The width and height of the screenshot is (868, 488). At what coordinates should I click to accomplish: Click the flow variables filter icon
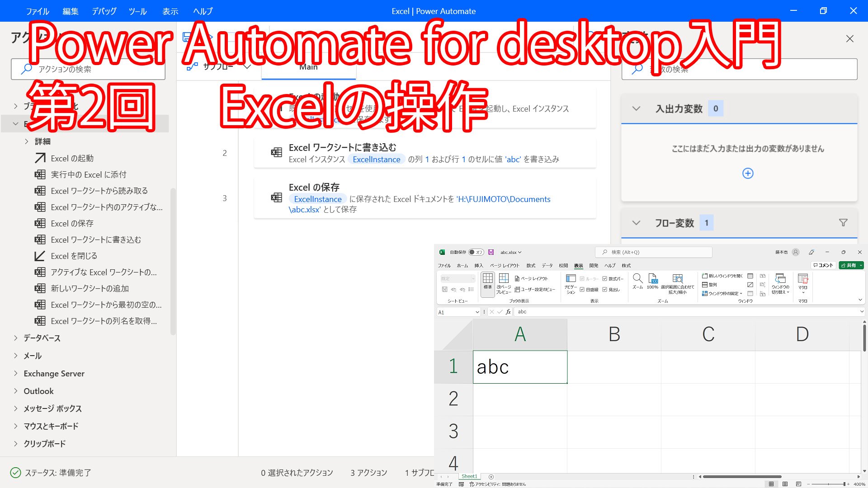pos(843,223)
